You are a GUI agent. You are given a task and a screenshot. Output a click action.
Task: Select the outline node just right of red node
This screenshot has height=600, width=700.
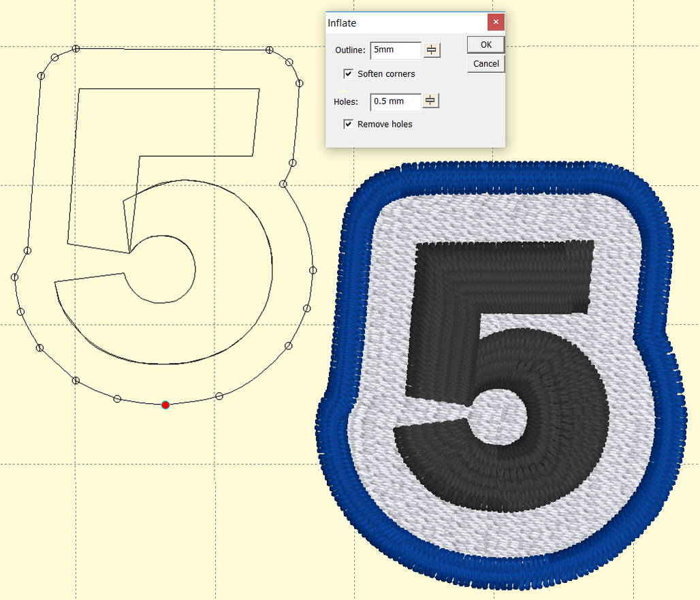pyautogui.click(x=219, y=396)
